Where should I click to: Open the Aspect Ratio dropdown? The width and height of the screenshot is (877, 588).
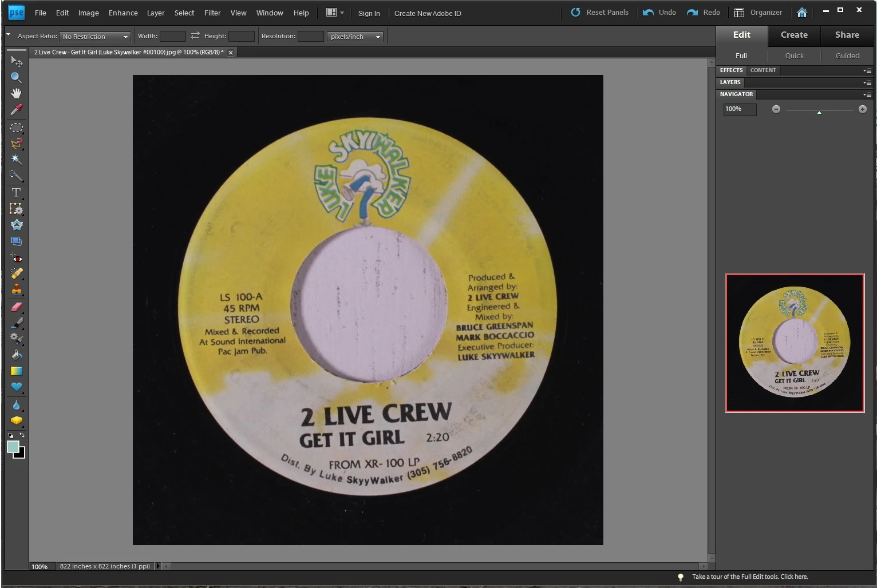coord(95,36)
